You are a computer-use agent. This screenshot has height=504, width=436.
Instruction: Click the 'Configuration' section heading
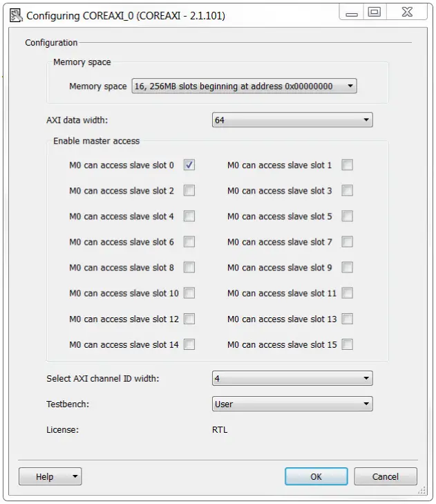(x=51, y=43)
